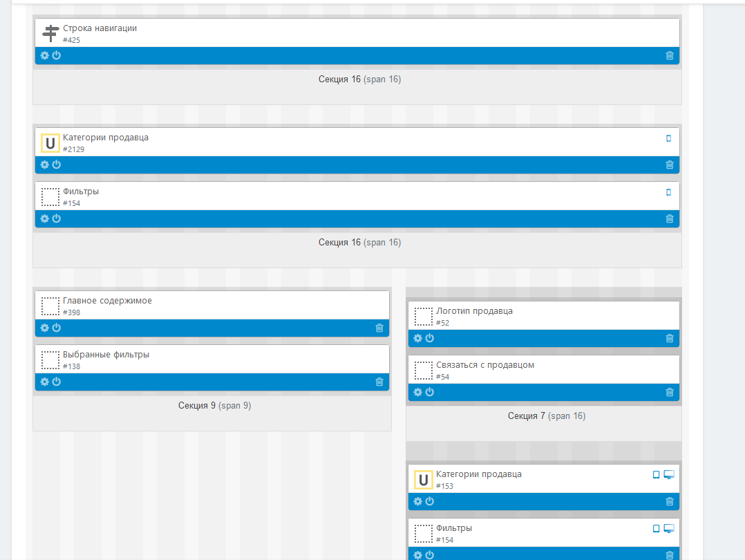Switch off Выбранные фильтры block via power icon

click(x=57, y=381)
